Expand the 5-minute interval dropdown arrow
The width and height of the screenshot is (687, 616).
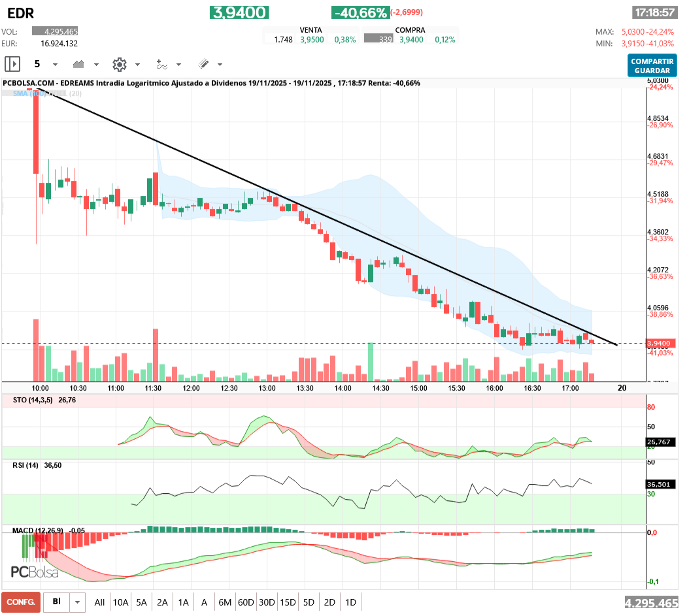pyautogui.click(x=55, y=65)
